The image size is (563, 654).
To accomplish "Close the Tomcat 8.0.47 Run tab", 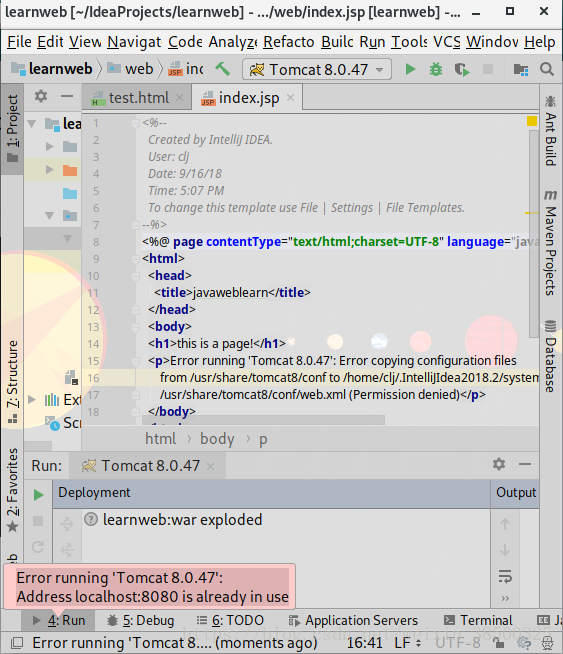I will tap(211, 466).
